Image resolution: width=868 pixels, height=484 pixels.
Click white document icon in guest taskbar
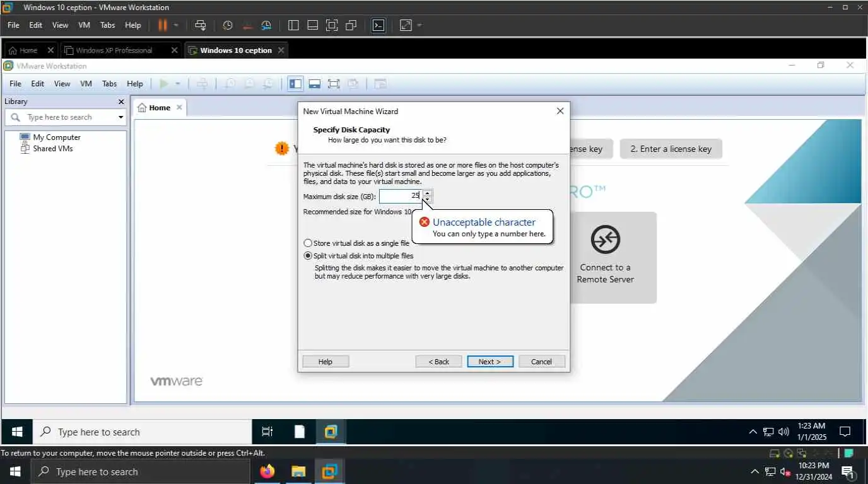(x=300, y=432)
